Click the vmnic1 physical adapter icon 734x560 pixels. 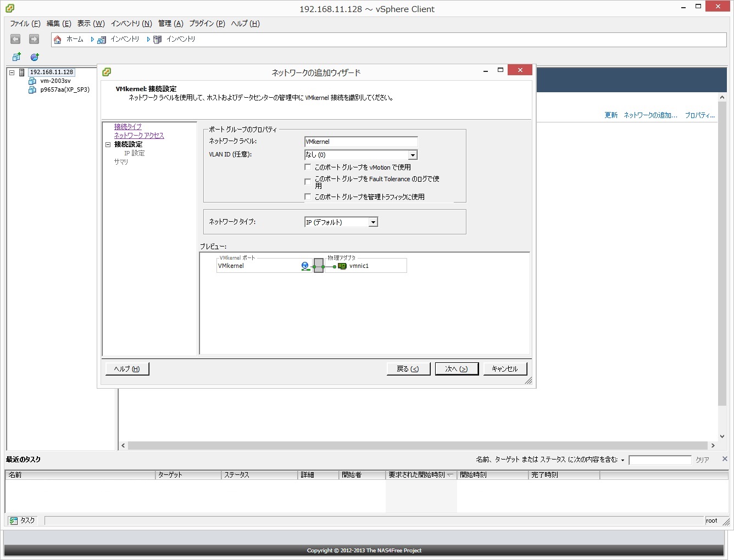[x=342, y=266]
